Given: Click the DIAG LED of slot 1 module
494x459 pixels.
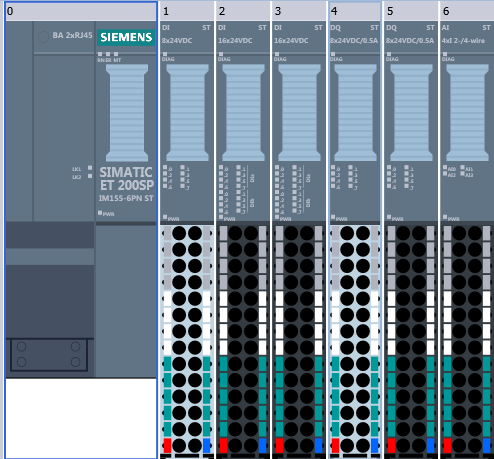Looking at the screenshot, I should [x=165, y=54].
